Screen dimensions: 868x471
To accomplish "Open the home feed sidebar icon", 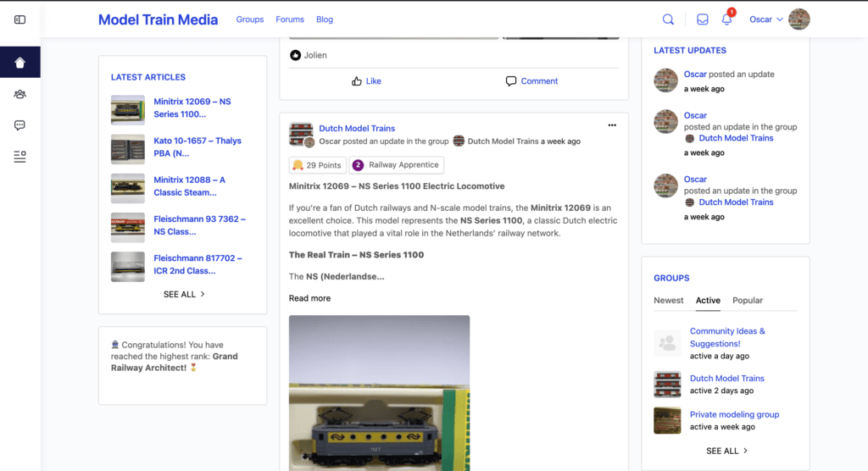I will [x=20, y=63].
